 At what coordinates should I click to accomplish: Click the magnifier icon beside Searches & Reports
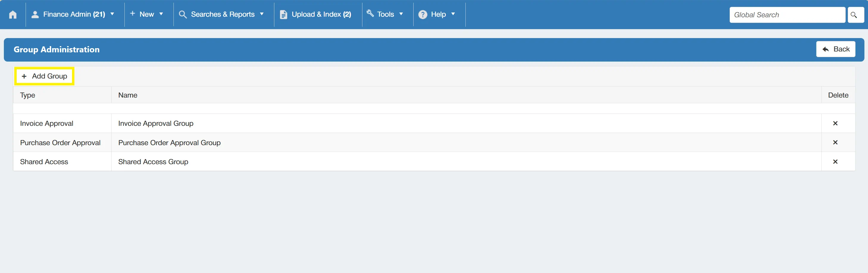click(x=183, y=14)
